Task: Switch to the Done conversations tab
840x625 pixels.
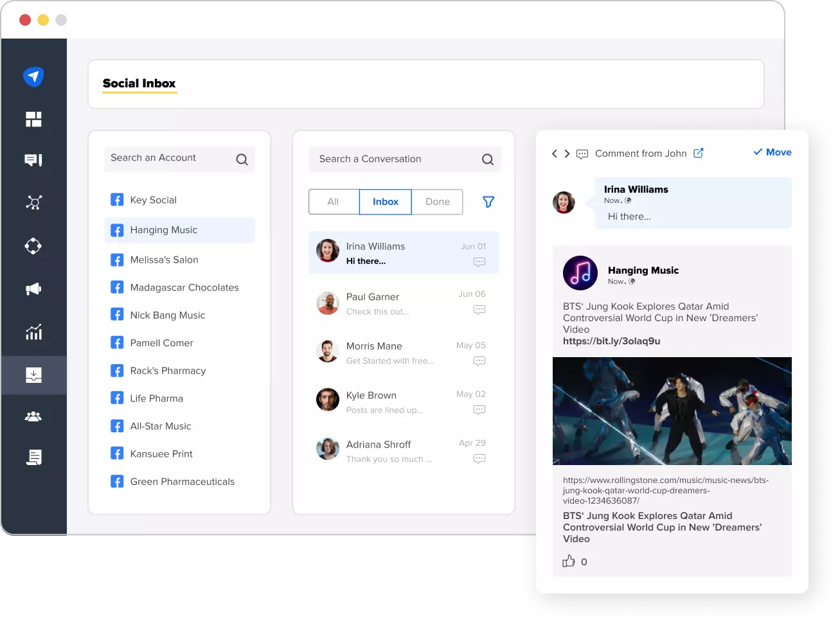Action: click(437, 202)
